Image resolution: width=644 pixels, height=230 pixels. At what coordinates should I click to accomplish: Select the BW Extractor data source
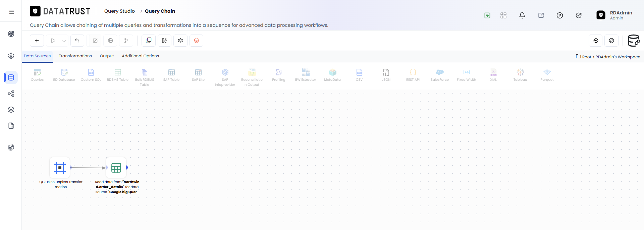pyautogui.click(x=306, y=75)
